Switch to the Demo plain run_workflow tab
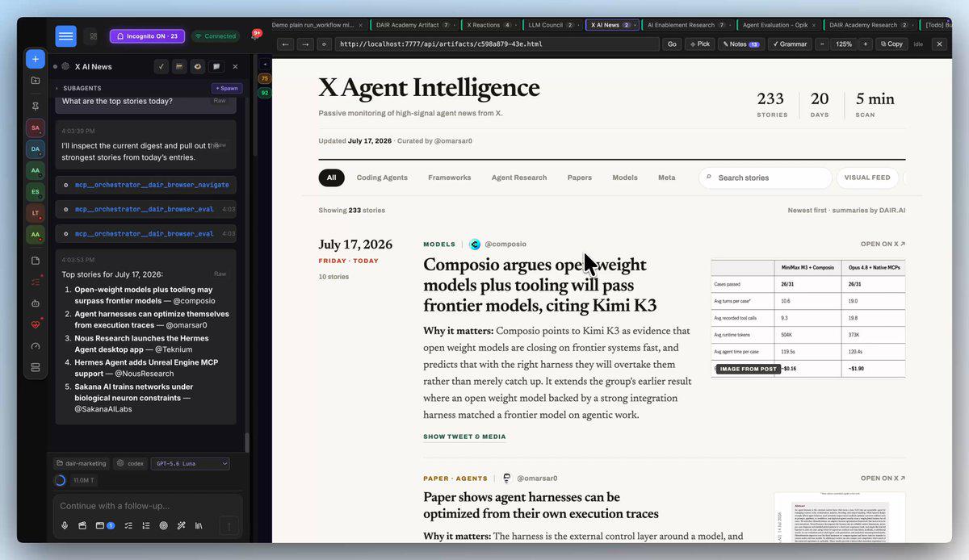The image size is (969, 560). click(x=316, y=25)
